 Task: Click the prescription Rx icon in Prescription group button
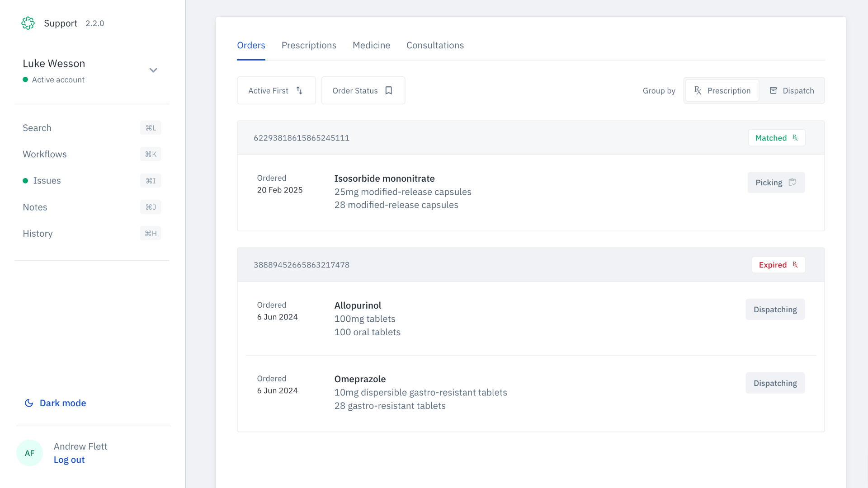click(x=697, y=90)
